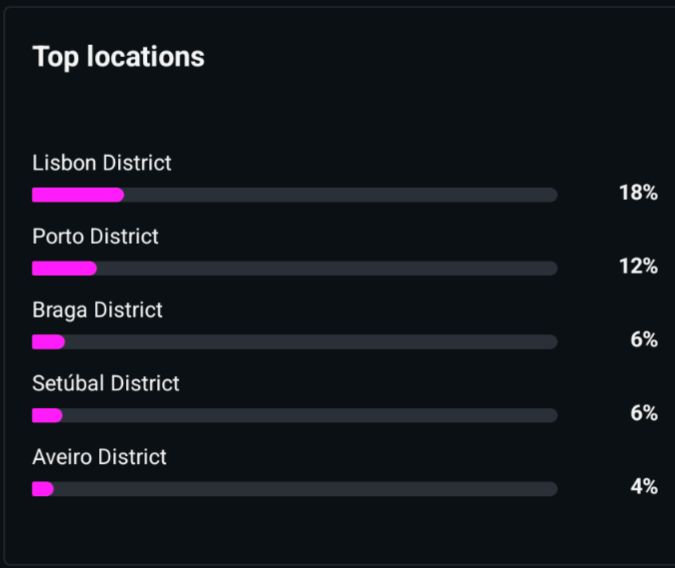
Task: Click the pink filled part of Braga bar
Action: 48,342
